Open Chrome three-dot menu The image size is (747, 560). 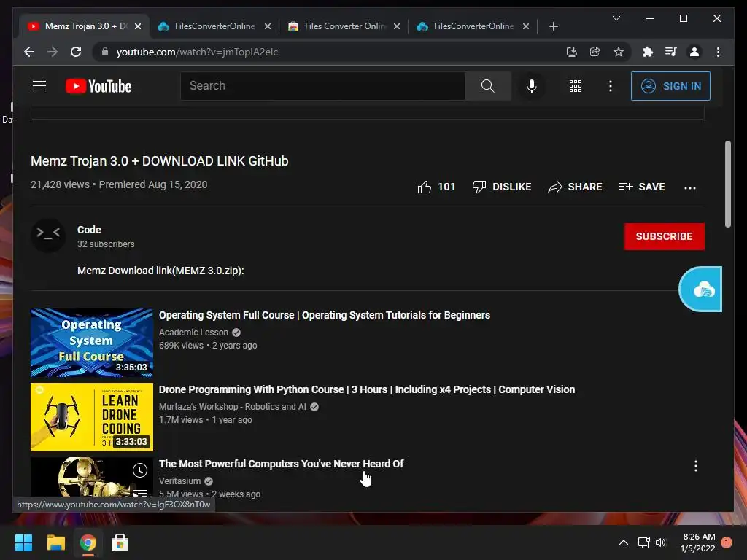click(x=718, y=52)
